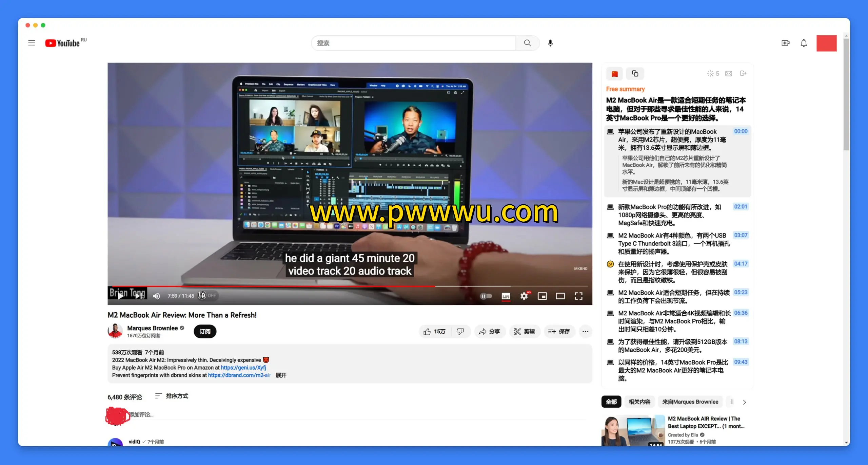Switch to miniplayer mode
868x465 pixels.
click(542, 296)
